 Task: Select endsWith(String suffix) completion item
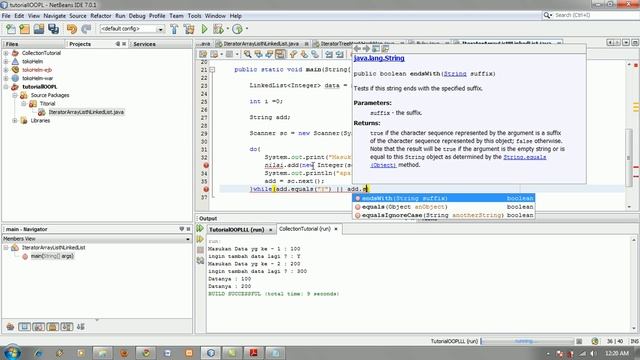[x=443, y=198]
